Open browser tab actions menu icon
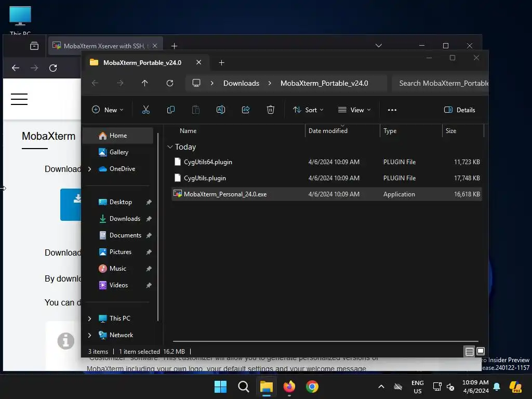Screen dimensions: 532x399 pos(34,46)
